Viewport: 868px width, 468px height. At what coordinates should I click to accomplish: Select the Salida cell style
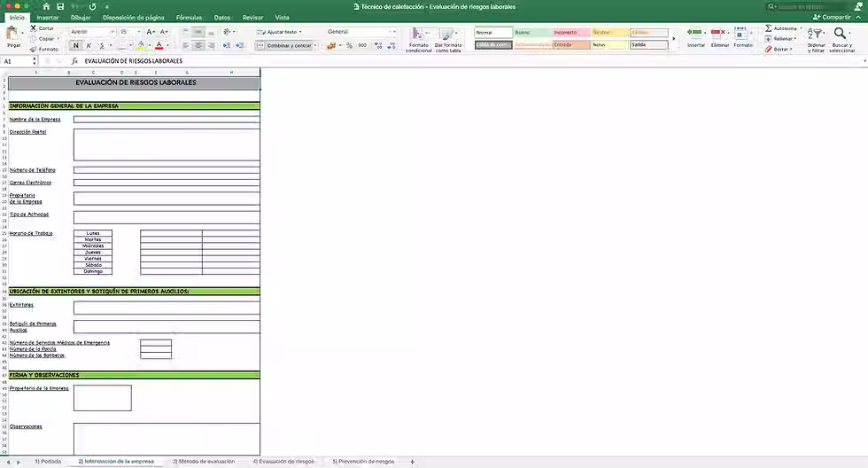click(x=648, y=45)
